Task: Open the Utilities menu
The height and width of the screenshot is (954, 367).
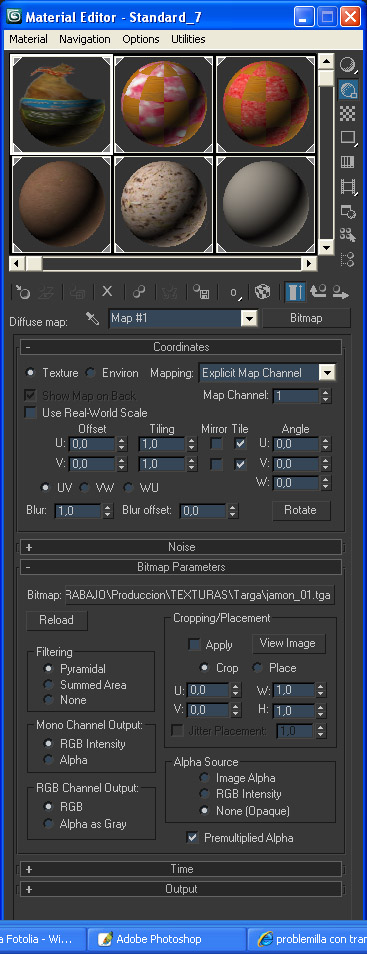Action: tap(188, 39)
